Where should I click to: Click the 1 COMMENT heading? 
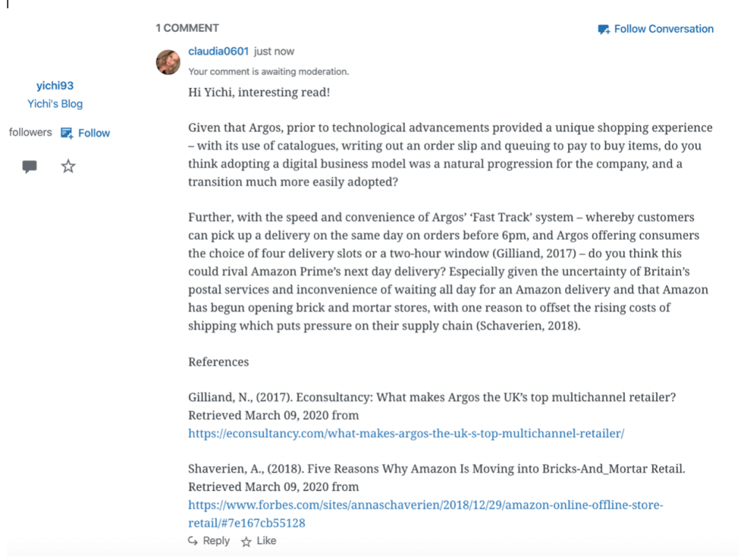[x=187, y=28]
